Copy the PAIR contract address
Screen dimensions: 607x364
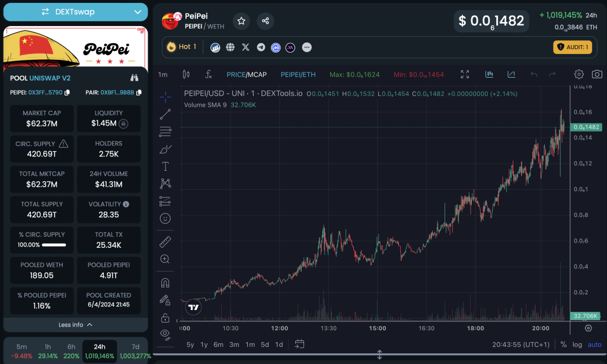[x=139, y=92]
